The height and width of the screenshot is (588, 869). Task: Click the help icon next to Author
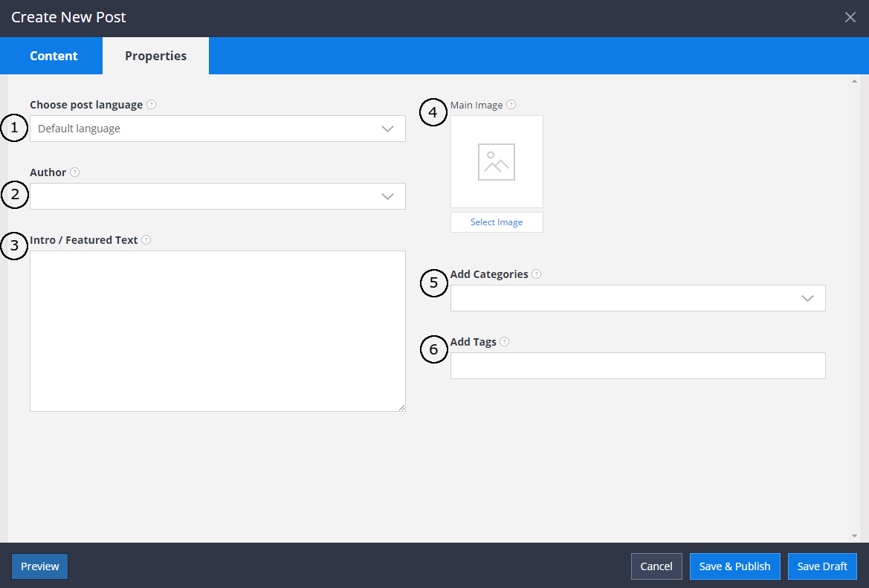(x=75, y=172)
